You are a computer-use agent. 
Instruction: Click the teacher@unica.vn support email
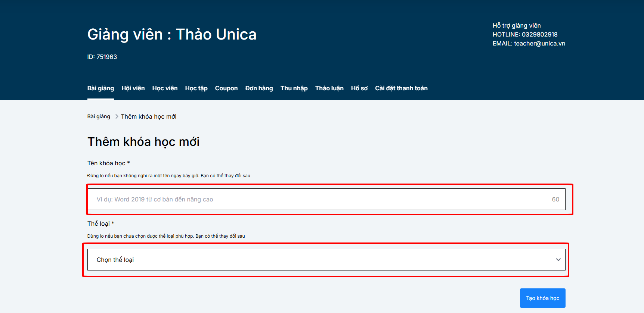(539, 44)
